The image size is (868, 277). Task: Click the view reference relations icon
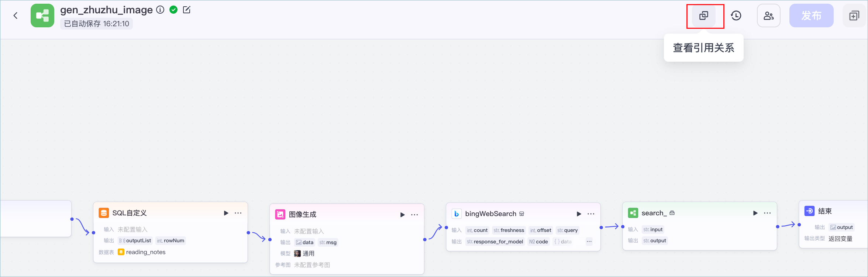pos(704,16)
